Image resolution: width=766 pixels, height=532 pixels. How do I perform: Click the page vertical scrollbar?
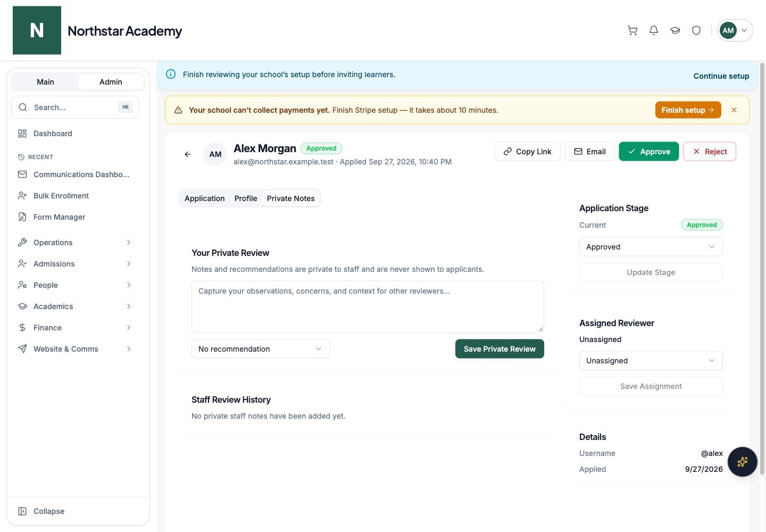(x=762, y=269)
